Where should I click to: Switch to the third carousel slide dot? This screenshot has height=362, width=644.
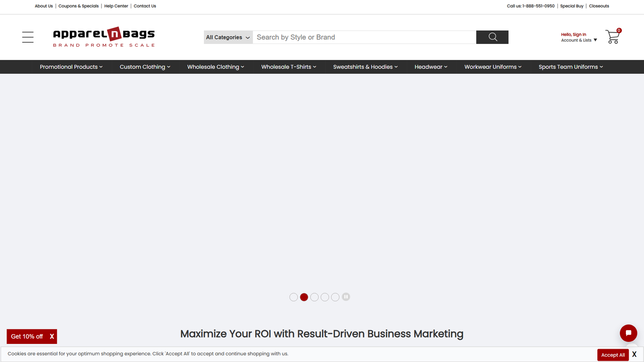click(314, 297)
